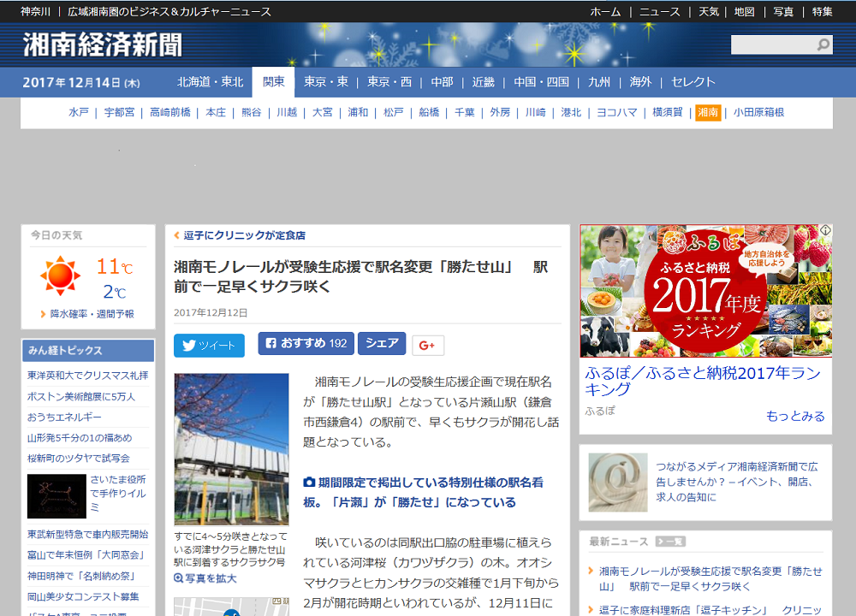Open the 特集 top menu item
Image resolution: width=856 pixels, height=616 pixels.
click(x=822, y=11)
